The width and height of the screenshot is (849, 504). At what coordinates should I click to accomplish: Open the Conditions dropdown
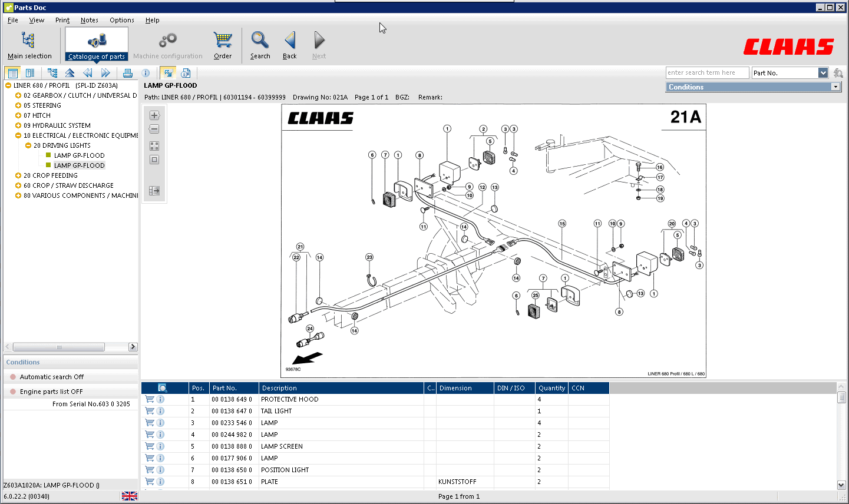click(x=836, y=87)
